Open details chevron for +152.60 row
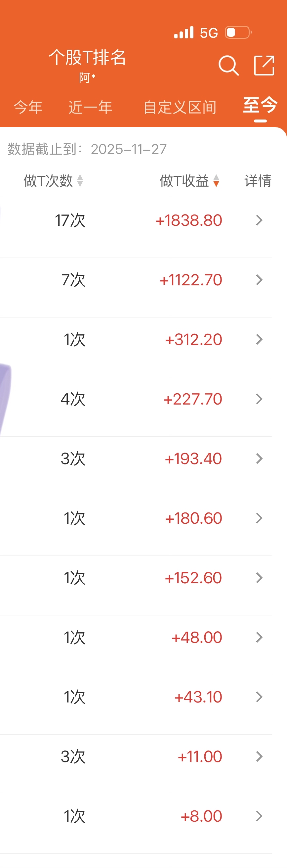 259,578
